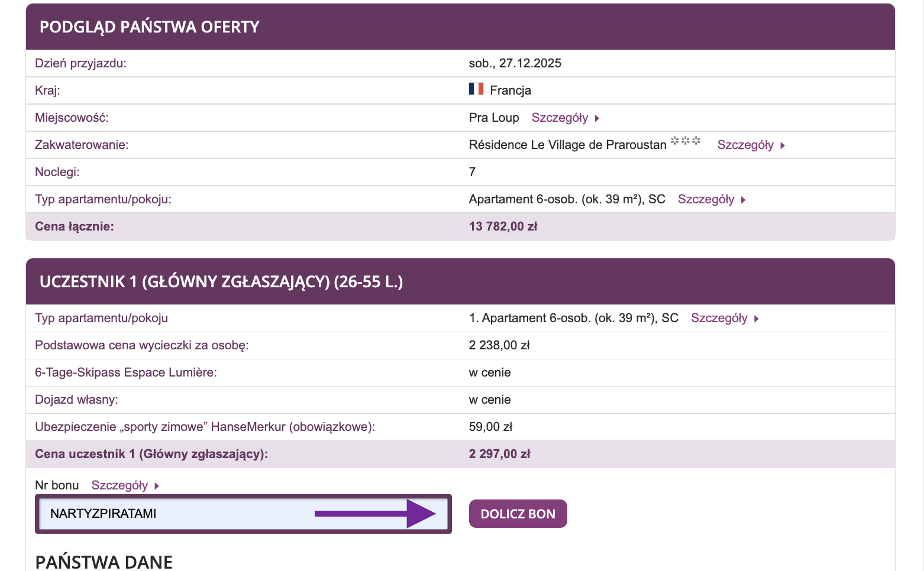924x571 pixels.
Task: Click the arrival date sob., 27.12.2025
Action: pos(515,63)
